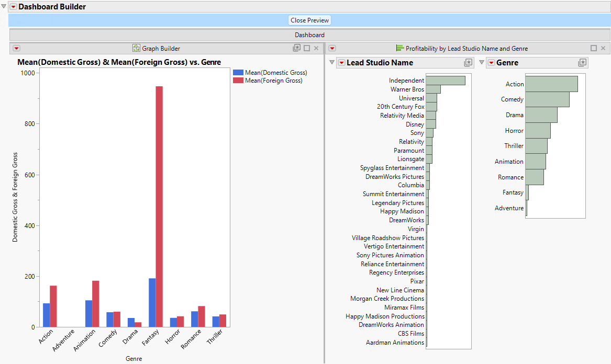Select the Disney studio bar
611x364 pixels.
[432, 124]
